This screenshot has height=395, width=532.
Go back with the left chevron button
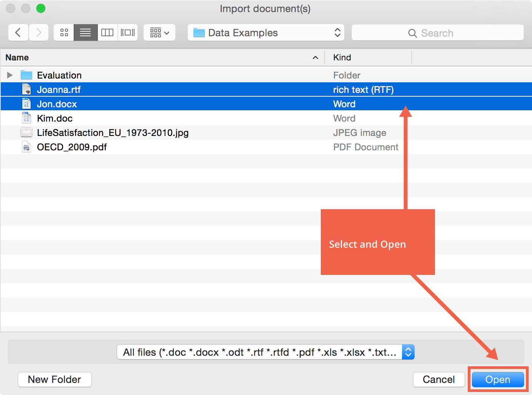(18, 32)
